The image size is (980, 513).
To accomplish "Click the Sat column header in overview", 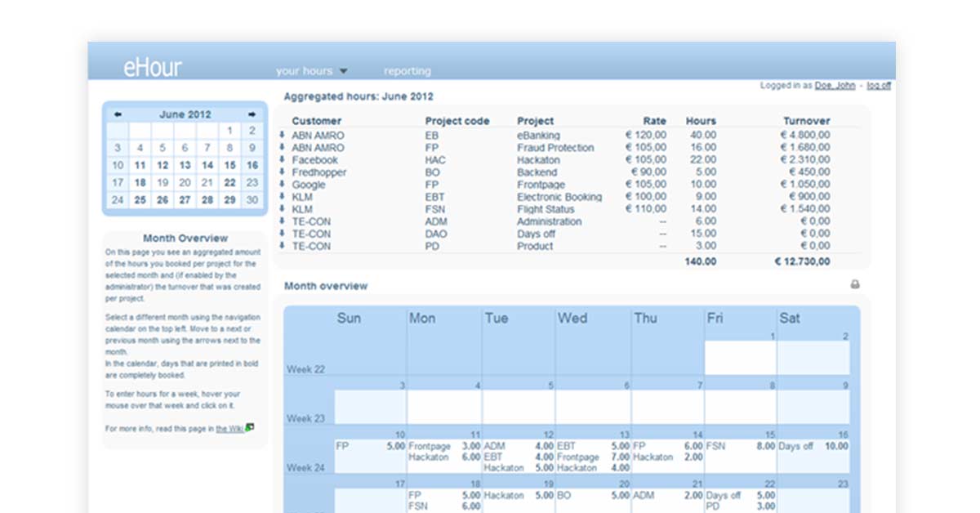I will [x=790, y=319].
